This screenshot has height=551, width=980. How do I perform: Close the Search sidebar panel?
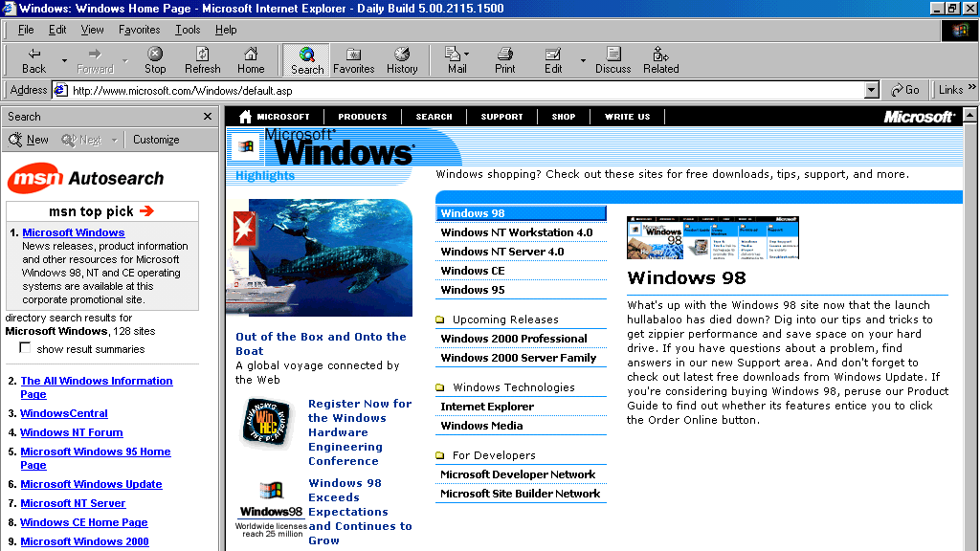click(x=207, y=116)
